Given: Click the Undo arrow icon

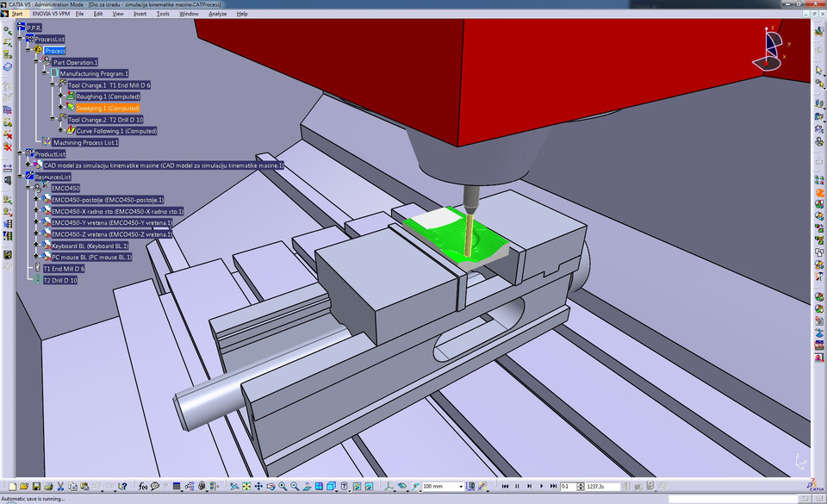Looking at the screenshot, I should [x=97, y=485].
